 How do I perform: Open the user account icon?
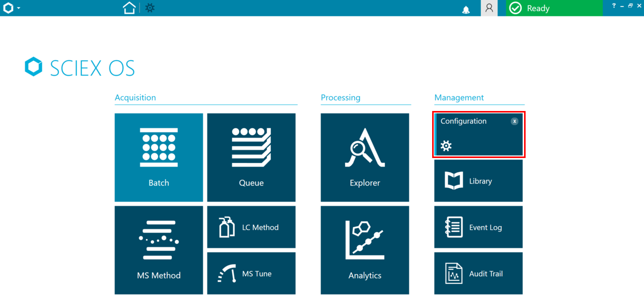[x=489, y=8]
